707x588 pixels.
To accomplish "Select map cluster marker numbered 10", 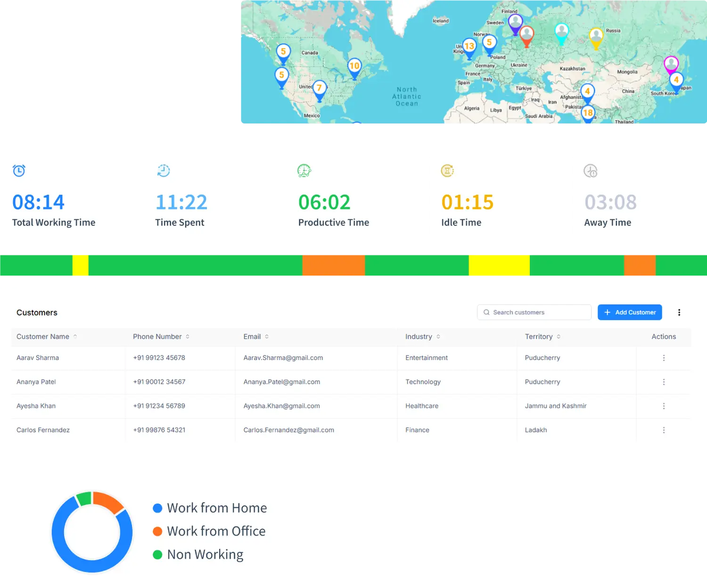I will point(354,66).
